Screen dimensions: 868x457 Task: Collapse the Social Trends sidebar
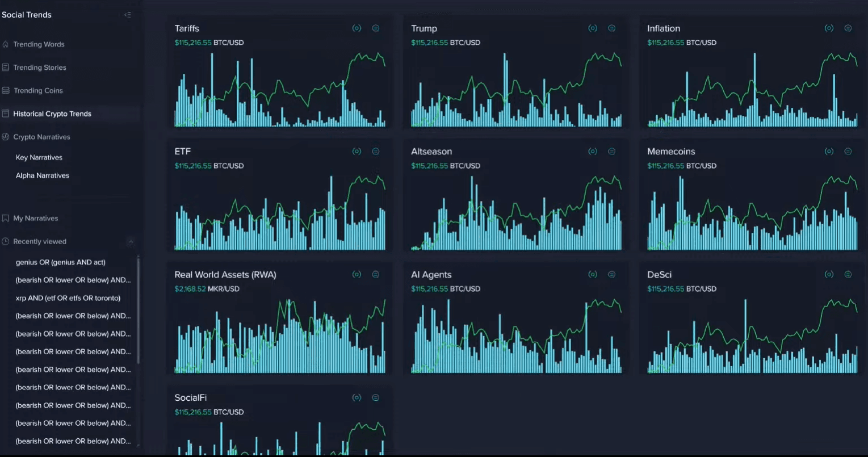tap(127, 15)
